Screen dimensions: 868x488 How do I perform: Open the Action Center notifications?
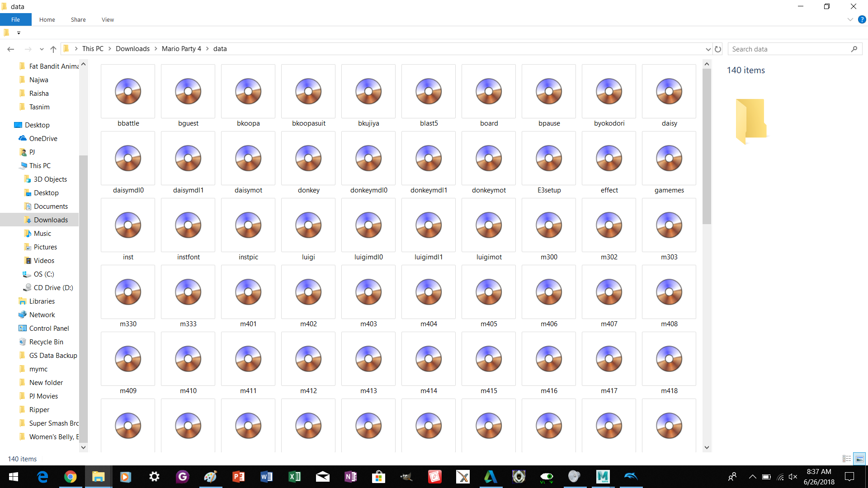[x=849, y=477]
